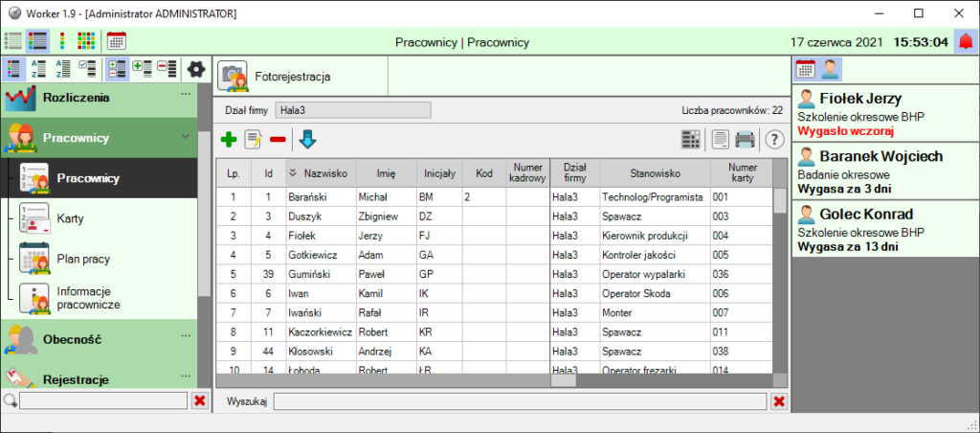Open the report document icon
The height and width of the screenshot is (433, 980).
tap(721, 140)
